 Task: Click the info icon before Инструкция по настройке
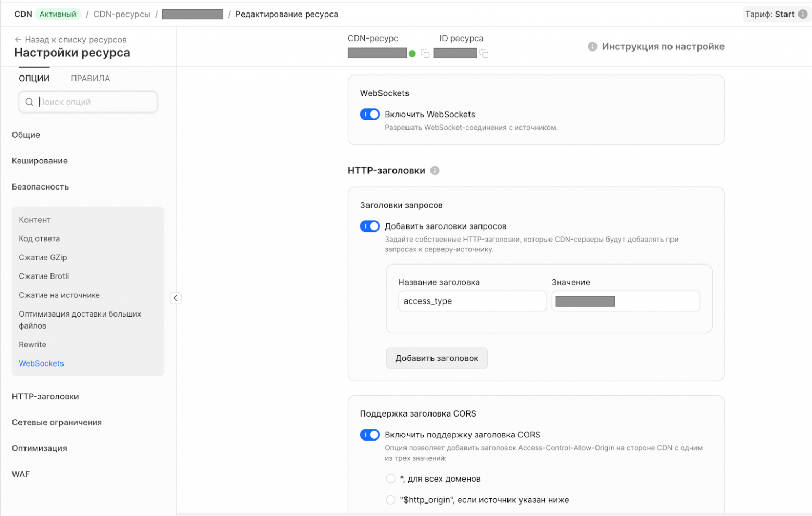coord(592,47)
